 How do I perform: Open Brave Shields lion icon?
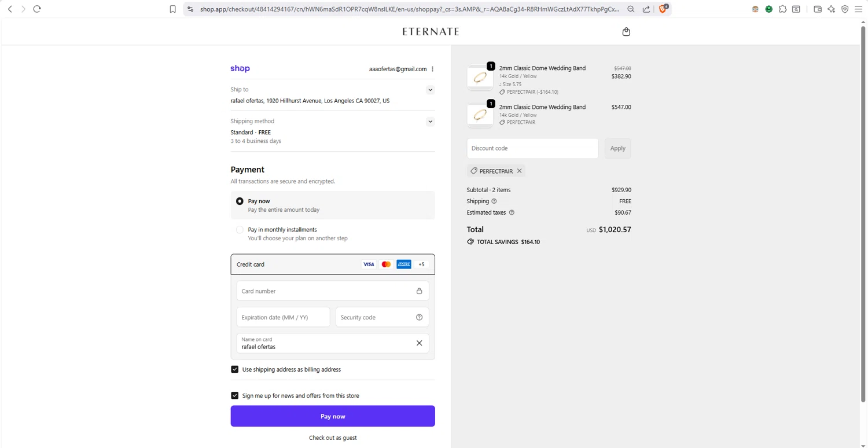tap(664, 9)
